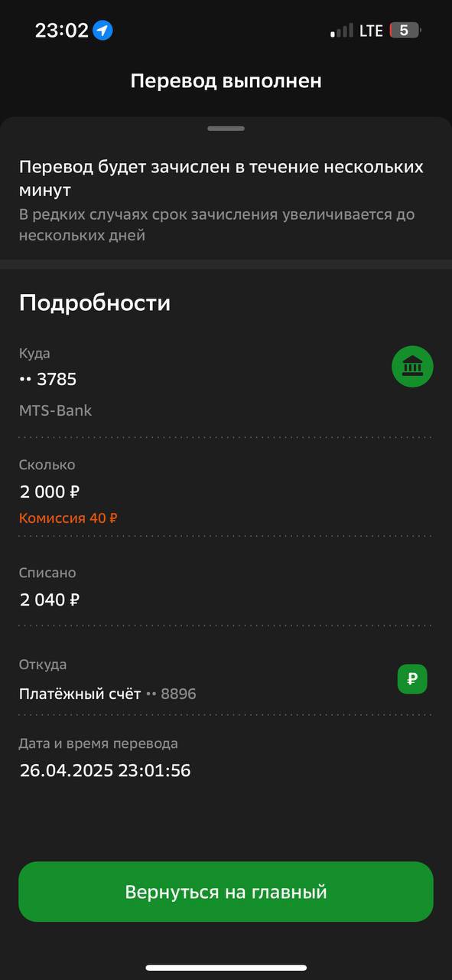Tap the battery indicator showing 5
The height and width of the screenshot is (980, 452).
tap(405, 31)
